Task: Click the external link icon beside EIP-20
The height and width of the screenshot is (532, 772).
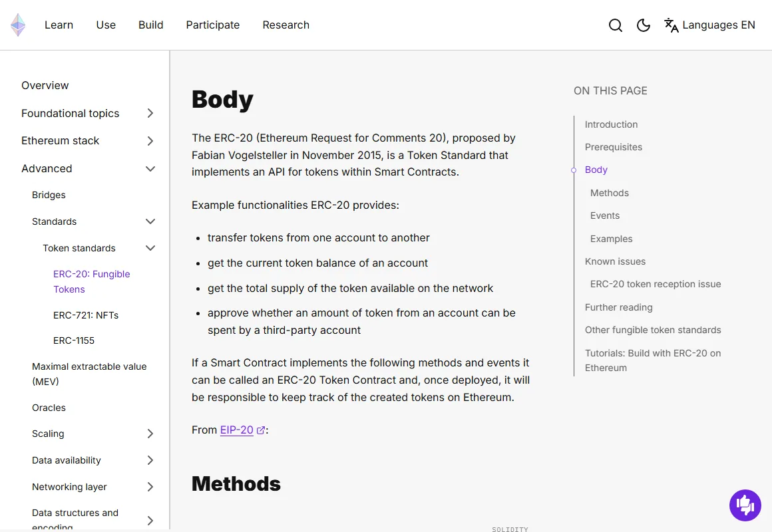Action: [x=261, y=430]
